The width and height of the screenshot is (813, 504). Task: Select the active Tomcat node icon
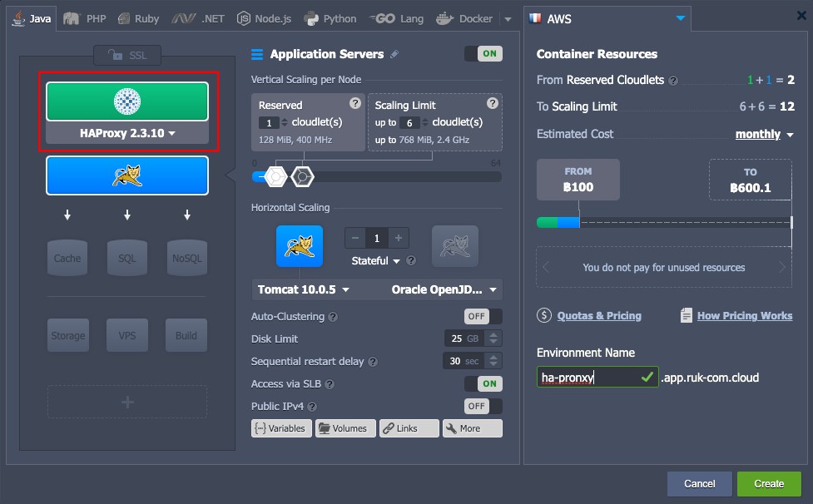click(300, 246)
